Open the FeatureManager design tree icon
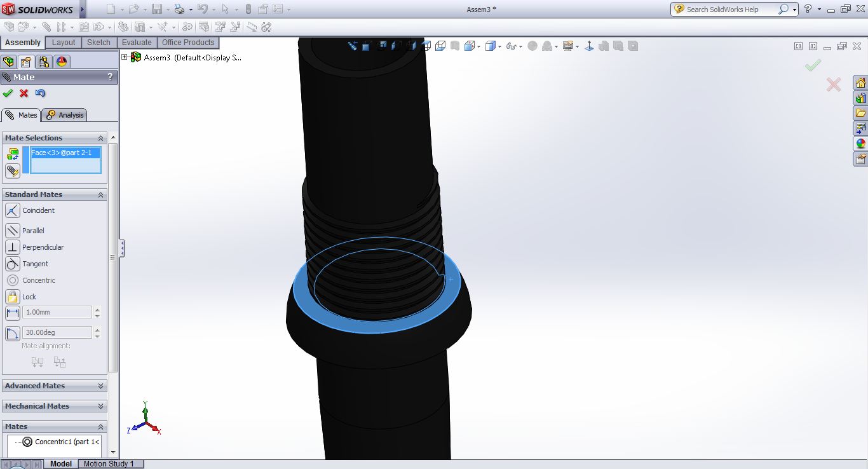 (x=8, y=62)
